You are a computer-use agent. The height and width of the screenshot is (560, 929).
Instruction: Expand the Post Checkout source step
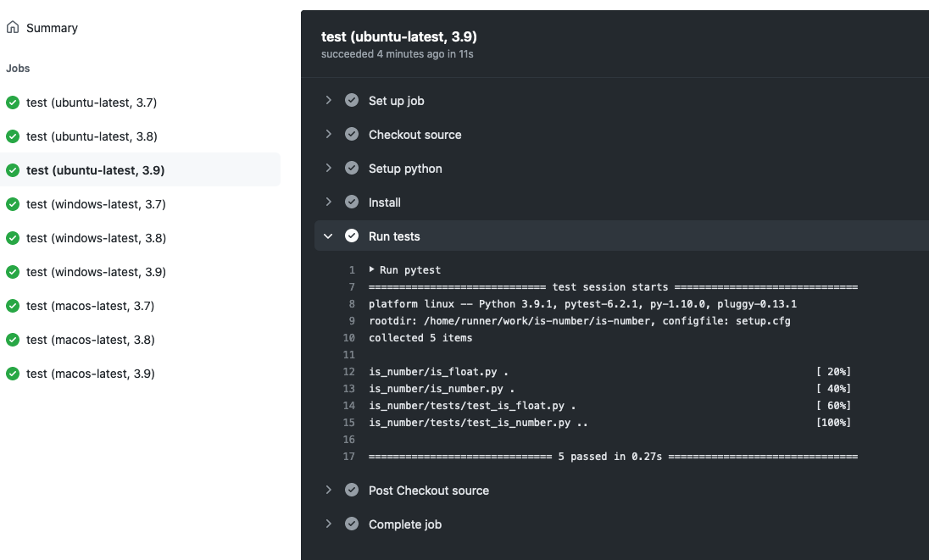pyautogui.click(x=329, y=490)
